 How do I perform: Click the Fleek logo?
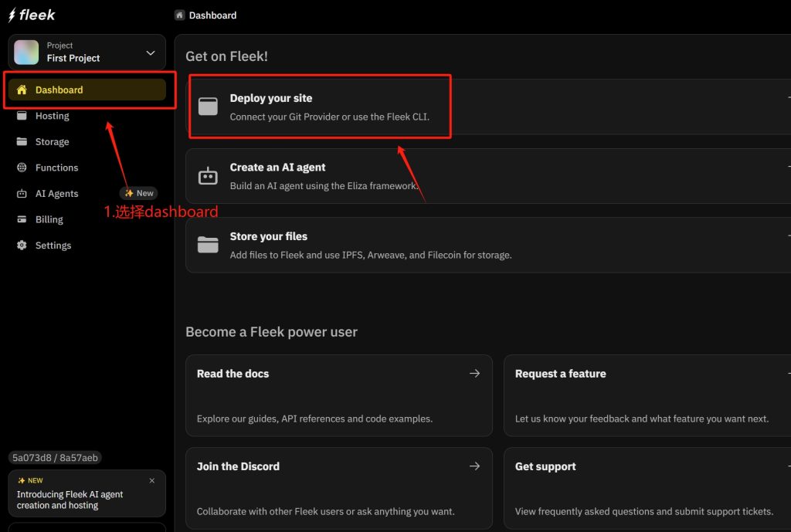[31, 15]
